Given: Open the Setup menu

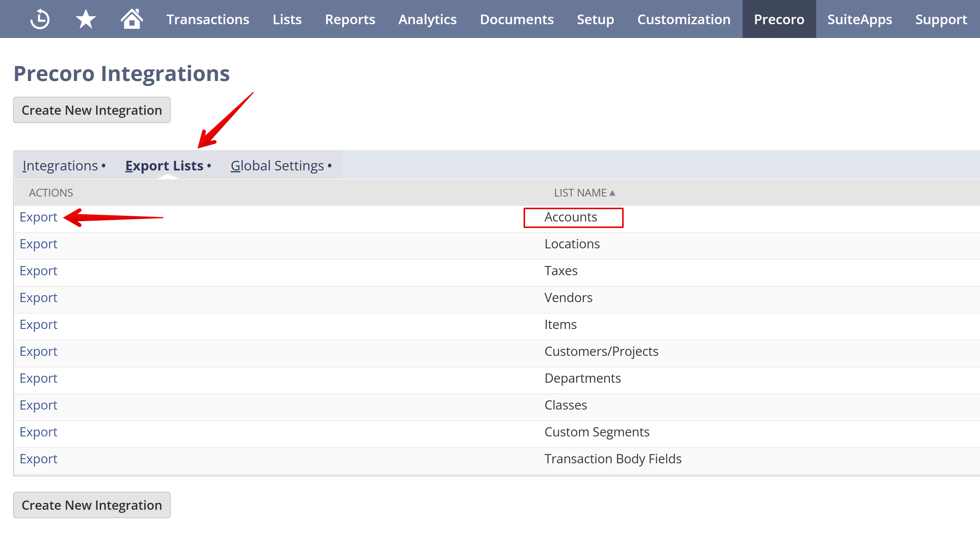Looking at the screenshot, I should 595,19.
